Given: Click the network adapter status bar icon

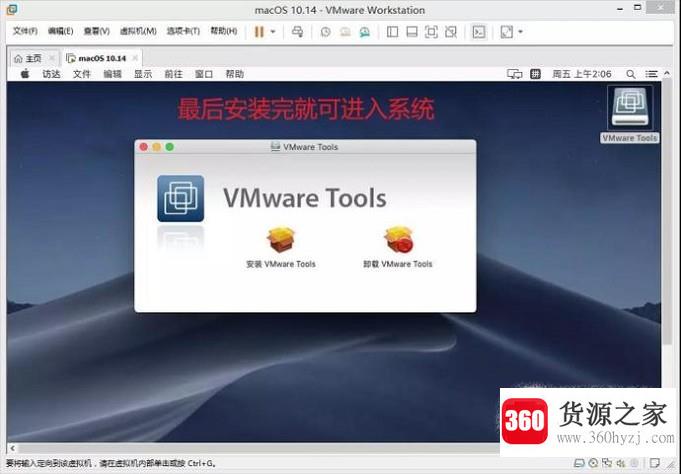Looking at the screenshot, I should (x=607, y=463).
